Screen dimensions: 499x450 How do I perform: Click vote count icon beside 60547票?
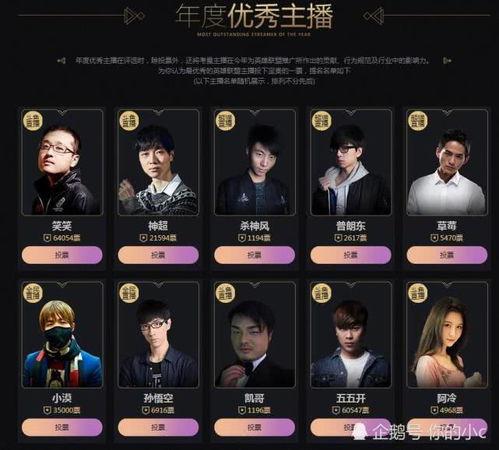[336, 410]
